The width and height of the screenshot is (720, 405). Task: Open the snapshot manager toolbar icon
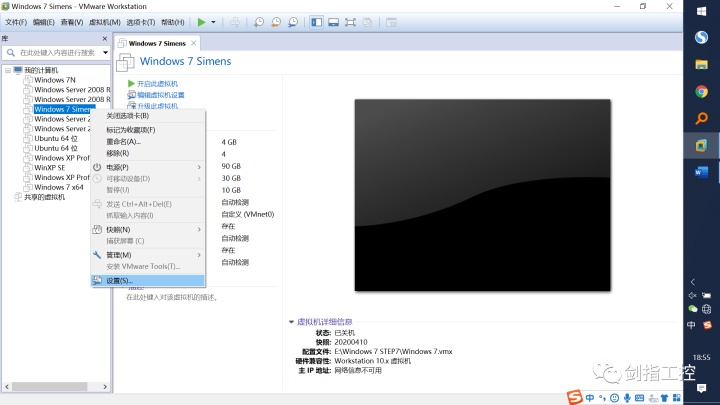click(x=293, y=22)
